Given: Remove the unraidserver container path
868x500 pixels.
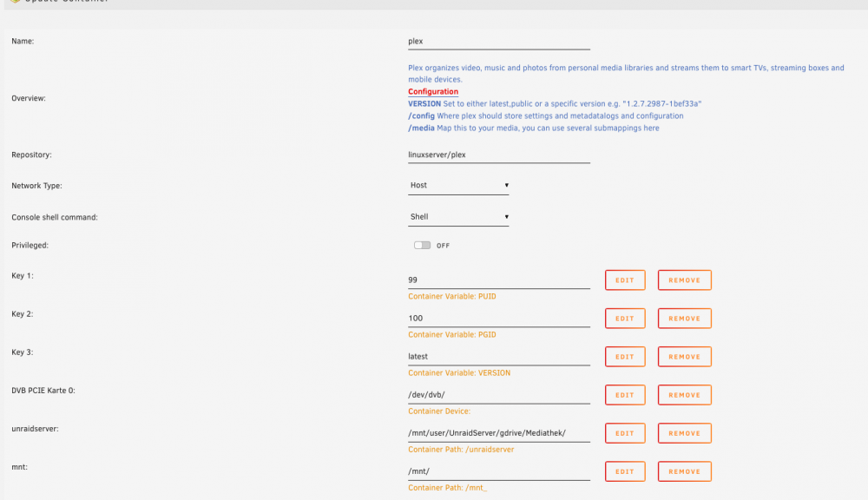Looking at the screenshot, I should (684, 433).
